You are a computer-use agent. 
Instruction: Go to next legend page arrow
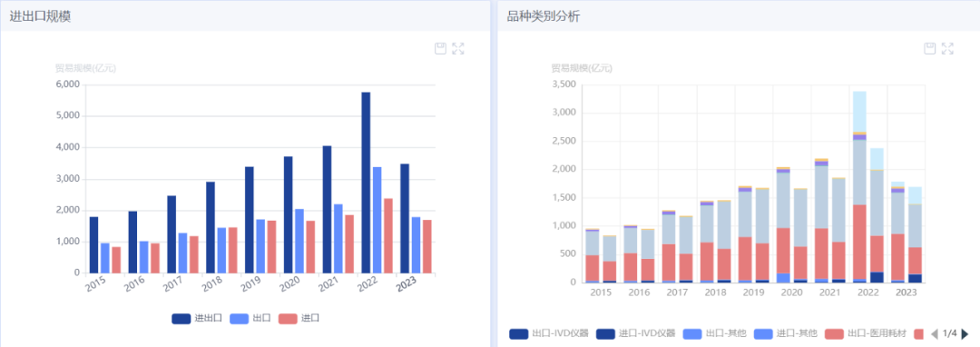(x=965, y=334)
